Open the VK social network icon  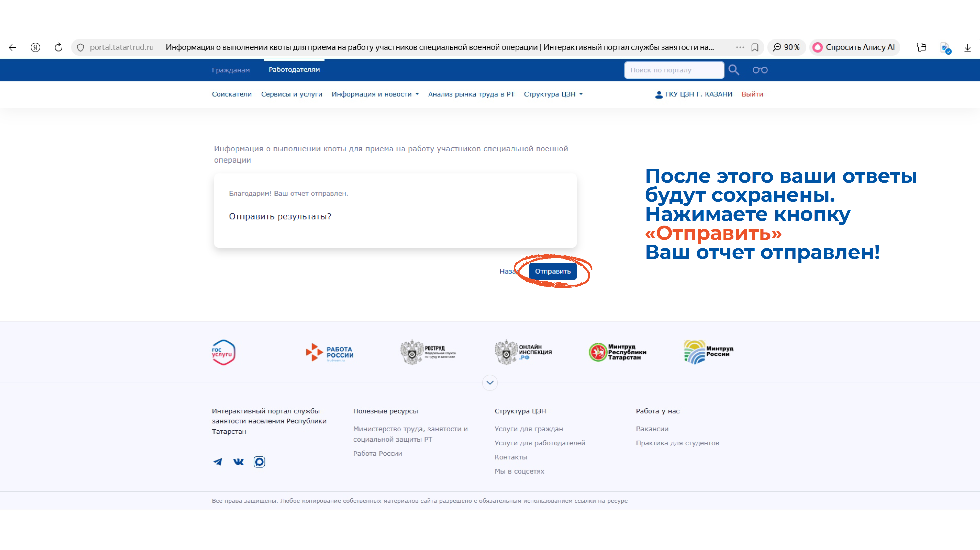239,462
